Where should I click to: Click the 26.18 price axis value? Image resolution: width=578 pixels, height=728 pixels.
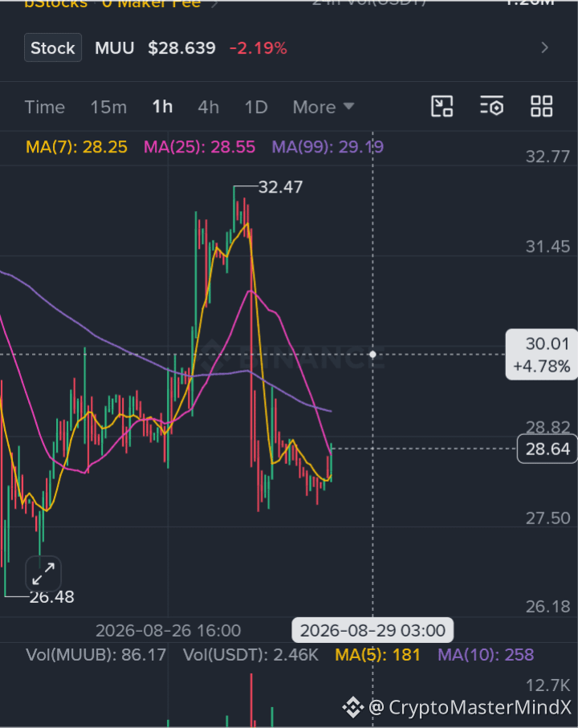(x=547, y=606)
